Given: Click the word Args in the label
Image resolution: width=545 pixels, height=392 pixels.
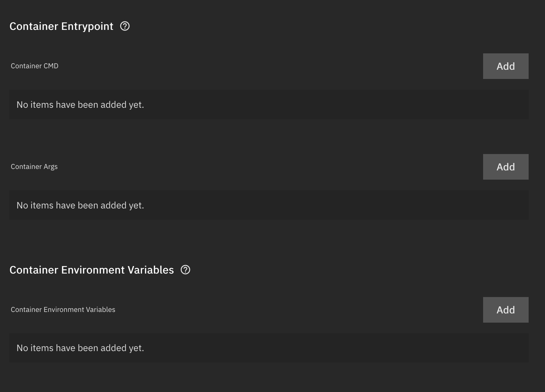Looking at the screenshot, I should (51, 166).
